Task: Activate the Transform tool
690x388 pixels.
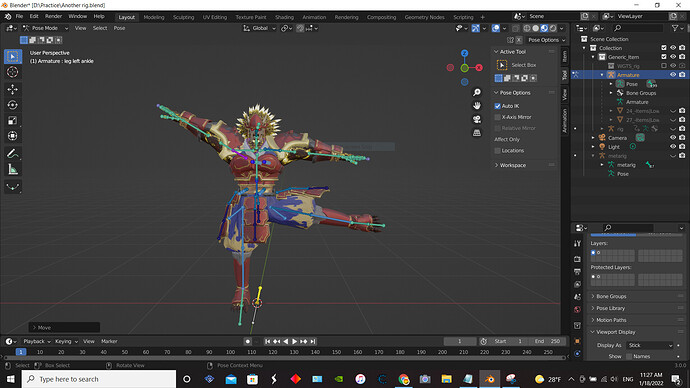Action: click(x=13, y=136)
